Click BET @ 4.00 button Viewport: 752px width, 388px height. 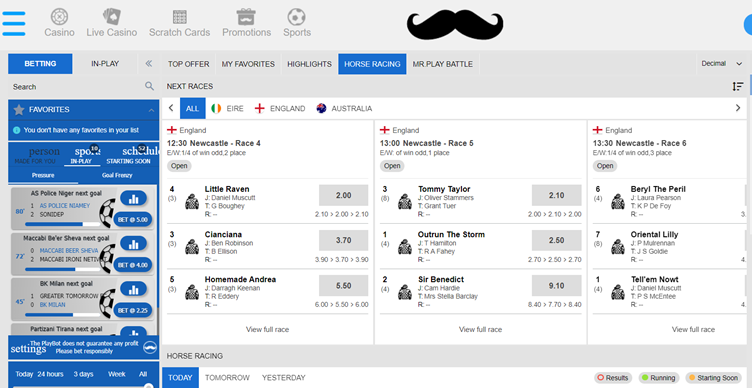(133, 265)
